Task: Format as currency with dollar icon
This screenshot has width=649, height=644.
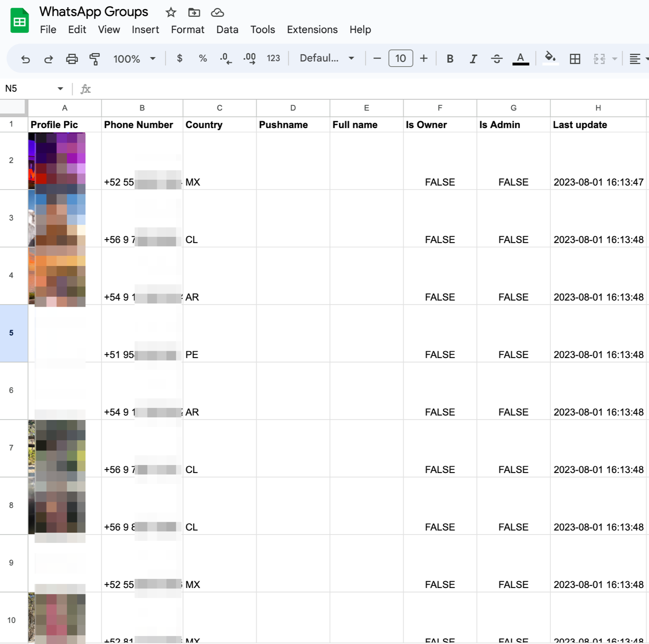Action: click(x=180, y=58)
